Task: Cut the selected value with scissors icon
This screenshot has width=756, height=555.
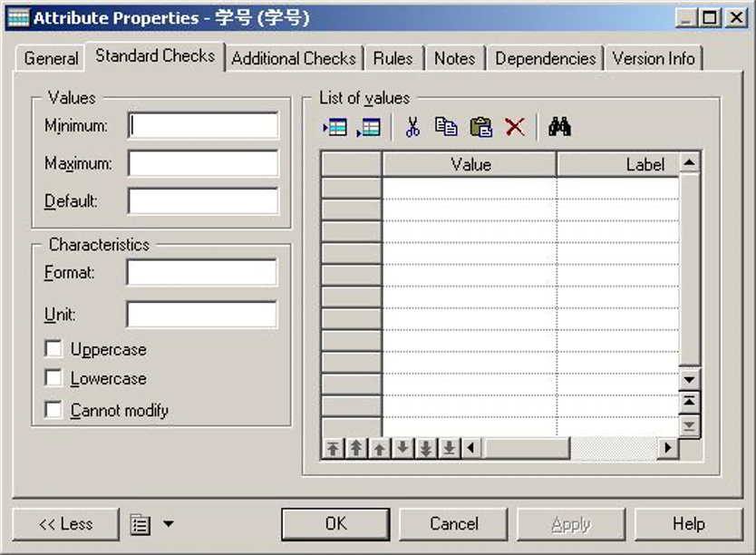Action: tap(412, 127)
